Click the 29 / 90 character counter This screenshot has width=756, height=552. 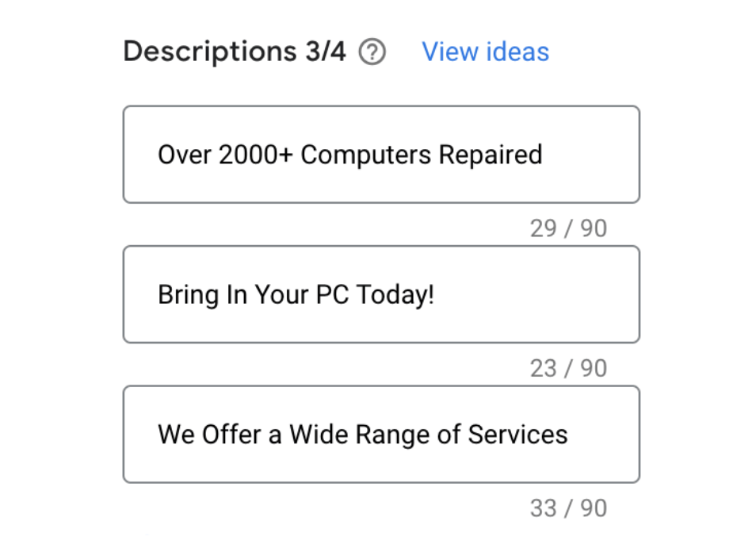(x=568, y=228)
